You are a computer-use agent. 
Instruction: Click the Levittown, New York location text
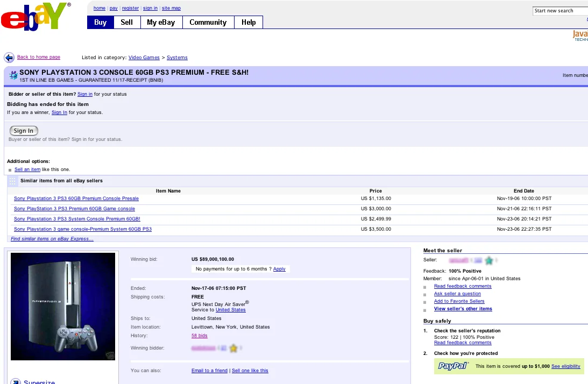pyautogui.click(x=231, y=327)
